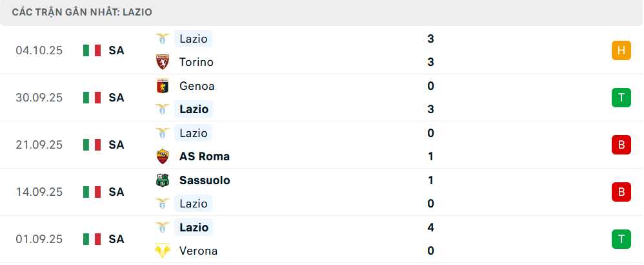The height and width of the screenshot is (265, 644).
Task: Click Italy flag on the 30.09.25 row
Action: pos(92,98)
